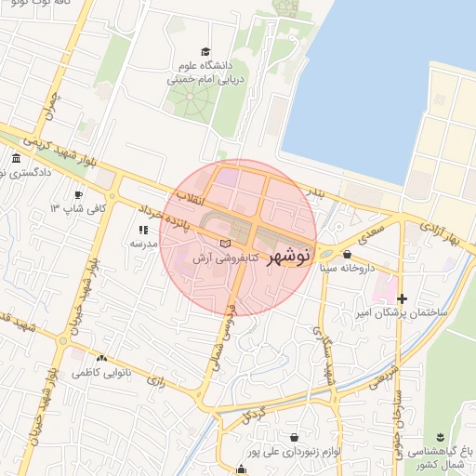Image resolution: width=476 pixels, height=476 pixels.
Task: Select the bakery icon above نانوایی کاظمی
Action: coord(101,358)
